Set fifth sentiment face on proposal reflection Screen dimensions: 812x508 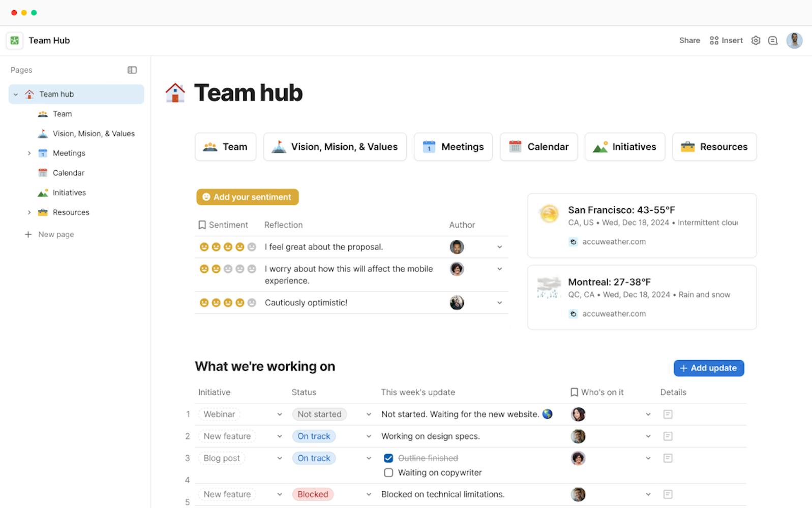point(252,247)
